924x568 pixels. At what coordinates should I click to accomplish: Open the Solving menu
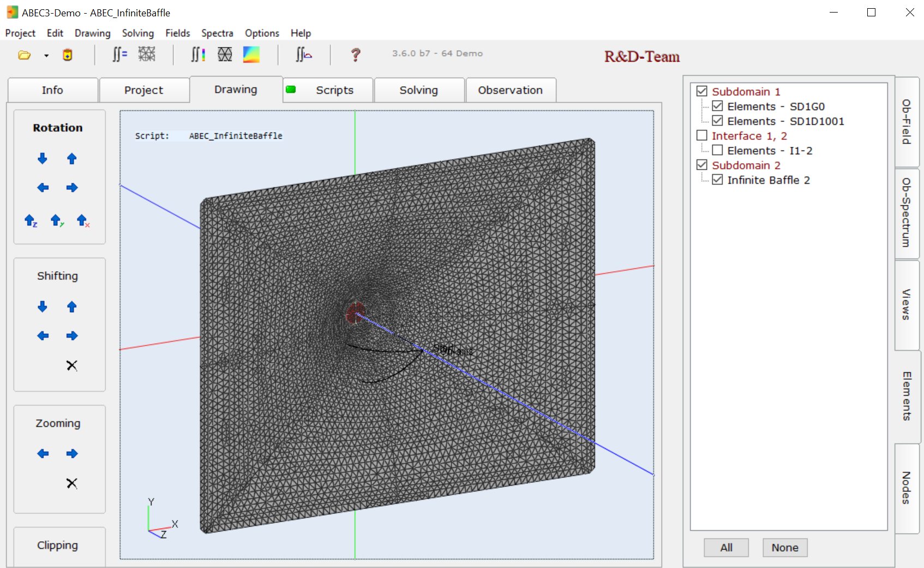point(138,33)
